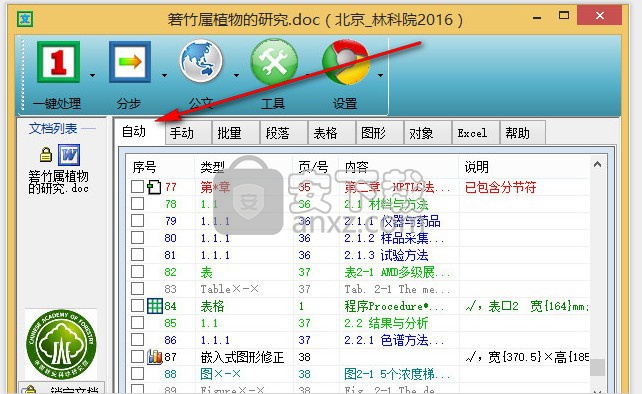Click the chart icon on row 87
Screen dimensions: 642x394
click(155, 357)
